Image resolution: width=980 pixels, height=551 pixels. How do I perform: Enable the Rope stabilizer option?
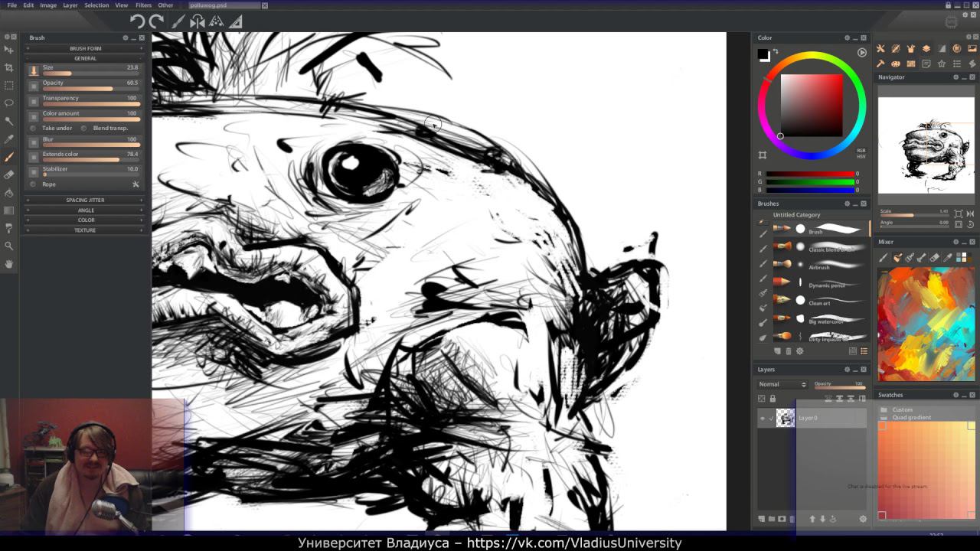33,184
